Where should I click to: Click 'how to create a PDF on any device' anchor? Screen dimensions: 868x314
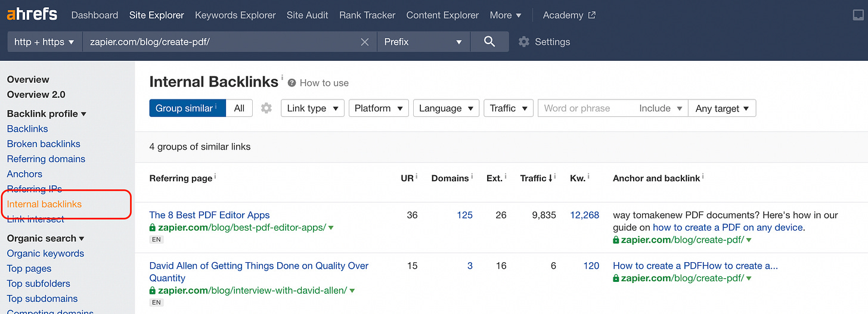tap(728, 228)
